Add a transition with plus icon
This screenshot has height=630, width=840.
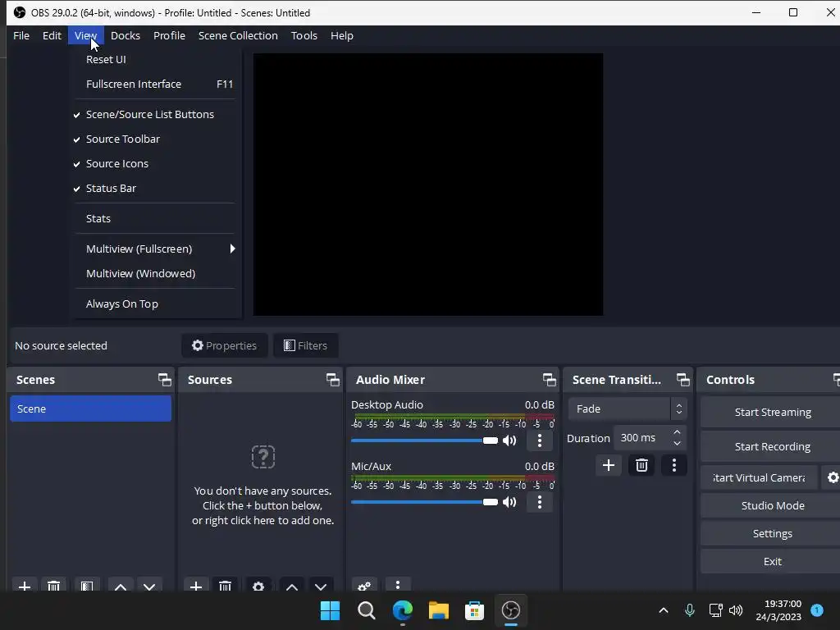click(x=609, y=465)
